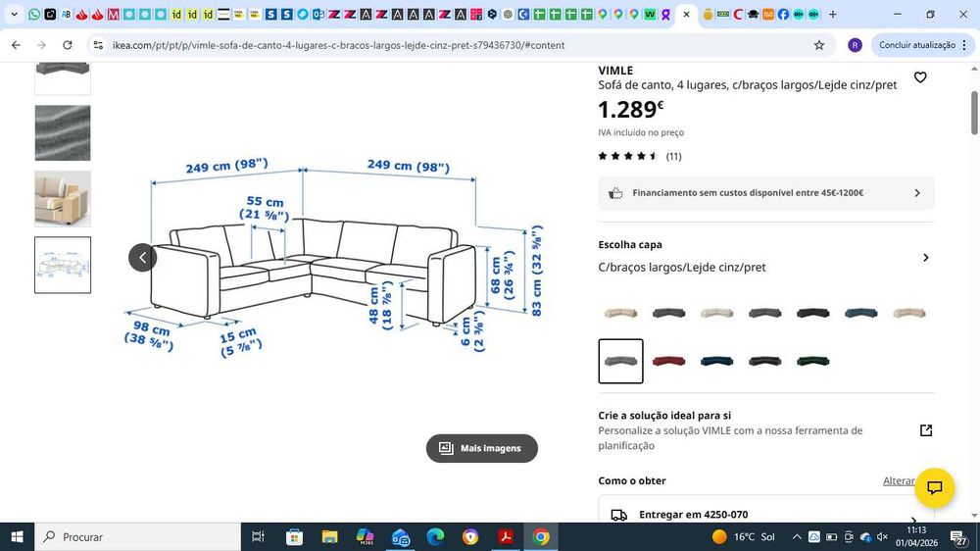Click the page scrollbar up arrow
980x551 pixels.
[974, 69]
